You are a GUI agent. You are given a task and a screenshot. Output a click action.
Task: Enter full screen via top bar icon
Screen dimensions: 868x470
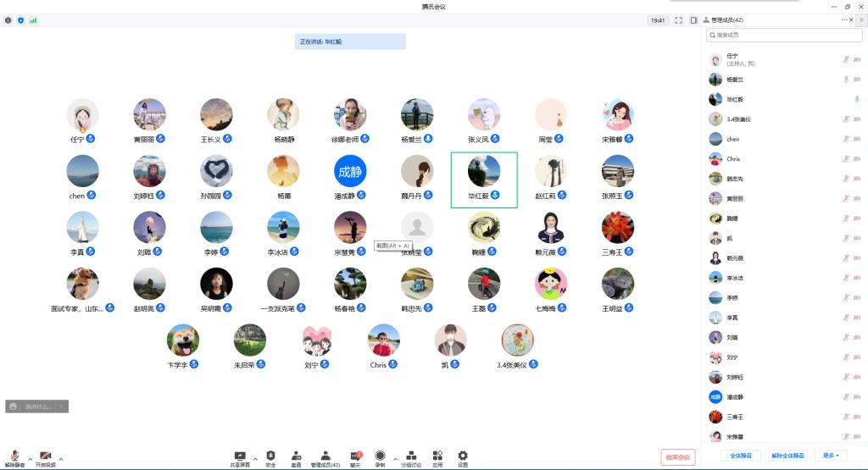coord(679,20)
